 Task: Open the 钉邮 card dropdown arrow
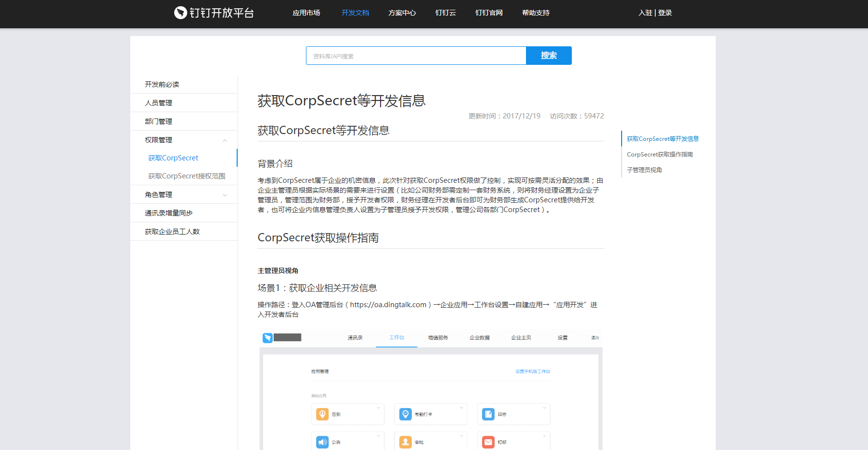(x=544, y=435)
